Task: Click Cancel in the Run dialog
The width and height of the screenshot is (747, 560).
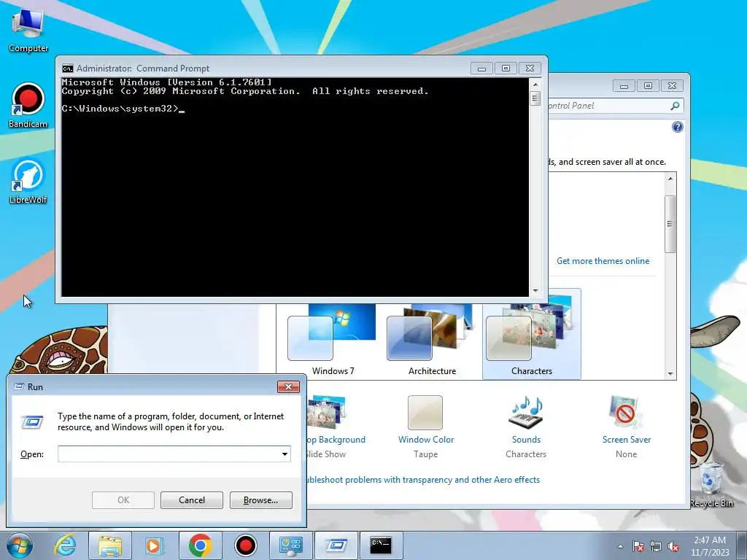Action: [x=192, y=500]
